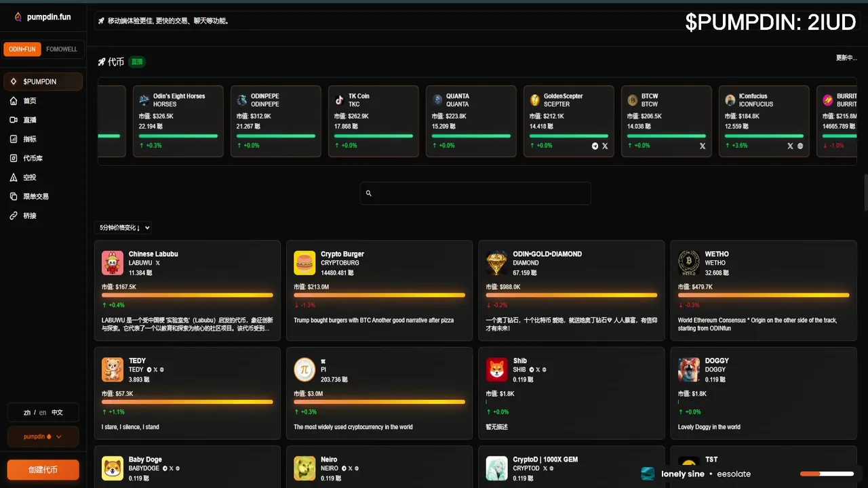The width and height of the screenshot is (868, 488).
Task: Open the QUANTA token card
Action: point(472,121)
